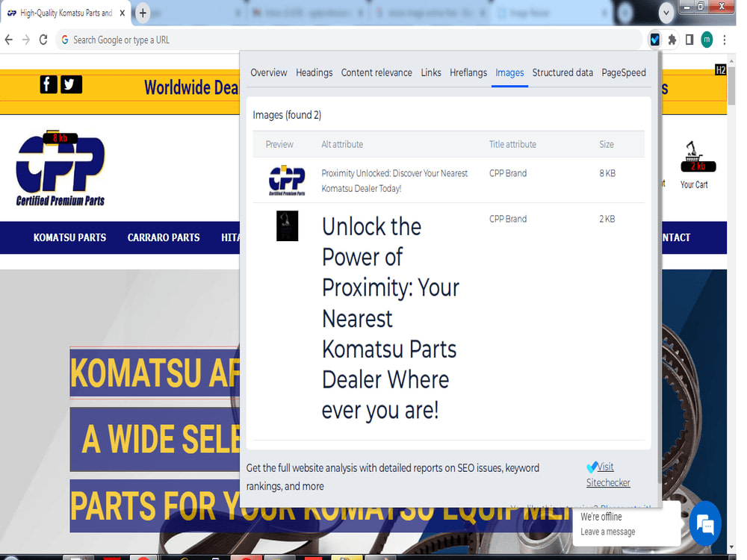The image size is (747, 560).
Task: Select the Proximity Unlocked alt text
Action: pos(394,181)
